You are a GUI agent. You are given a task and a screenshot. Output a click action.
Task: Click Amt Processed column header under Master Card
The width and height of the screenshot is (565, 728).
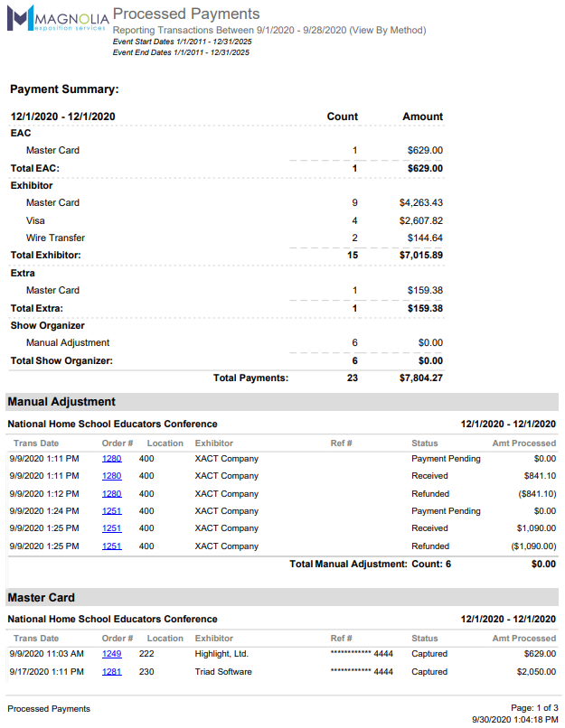point(522,639)
